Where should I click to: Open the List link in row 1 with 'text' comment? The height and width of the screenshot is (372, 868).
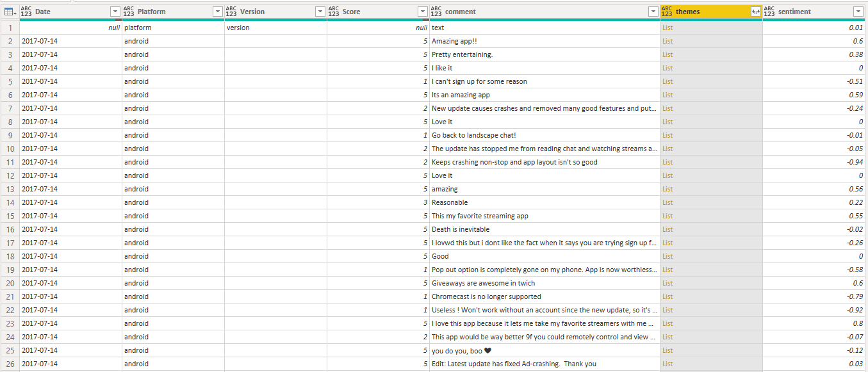667,28
